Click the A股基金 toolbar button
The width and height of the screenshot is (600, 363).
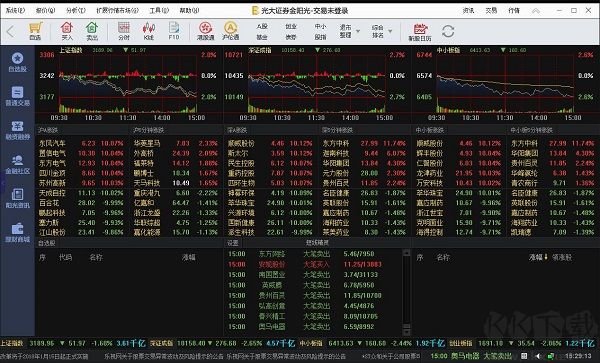(x=262, y=31)
